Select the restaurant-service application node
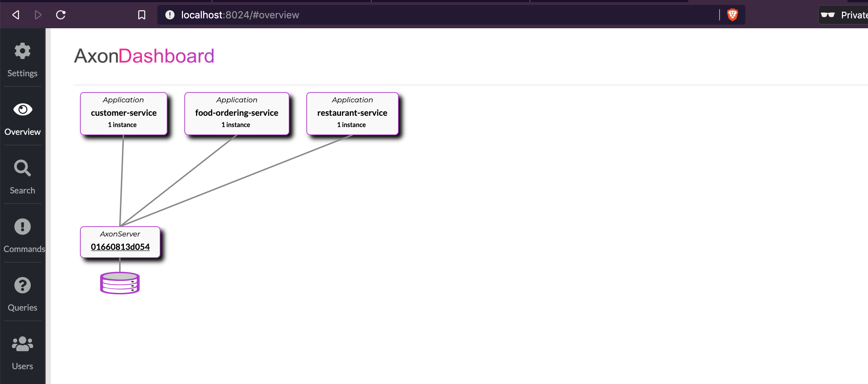The width and height of the screenshot is (868, 384). click(352, 113)
